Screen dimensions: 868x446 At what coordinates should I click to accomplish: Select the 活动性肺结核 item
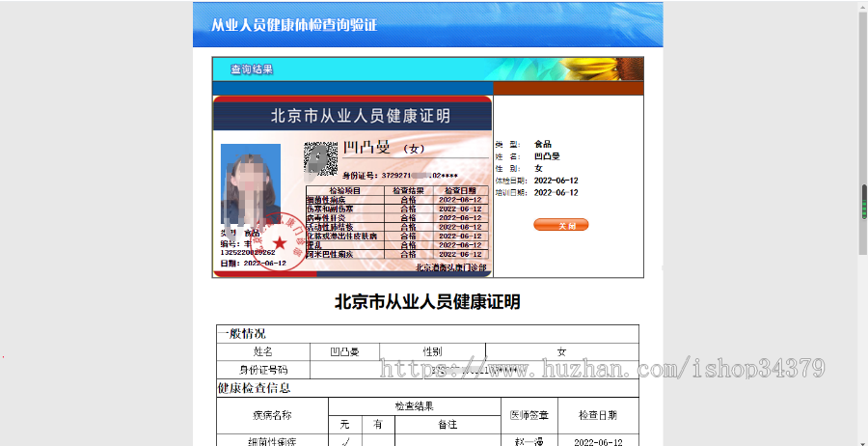click(x=330, y=227)
